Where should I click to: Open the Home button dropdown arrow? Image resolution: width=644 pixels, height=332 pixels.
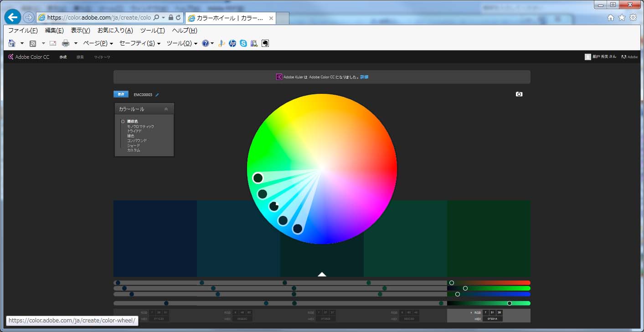click(x=22, y=43)
